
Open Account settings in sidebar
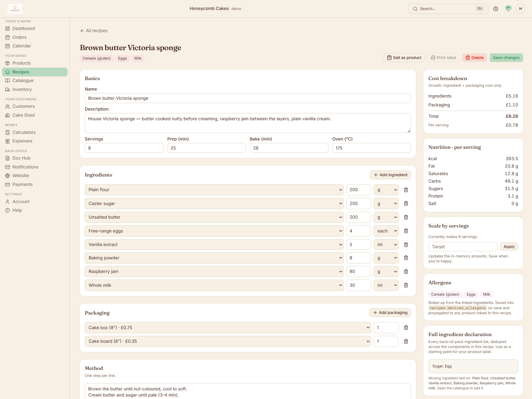pos(35,202)
